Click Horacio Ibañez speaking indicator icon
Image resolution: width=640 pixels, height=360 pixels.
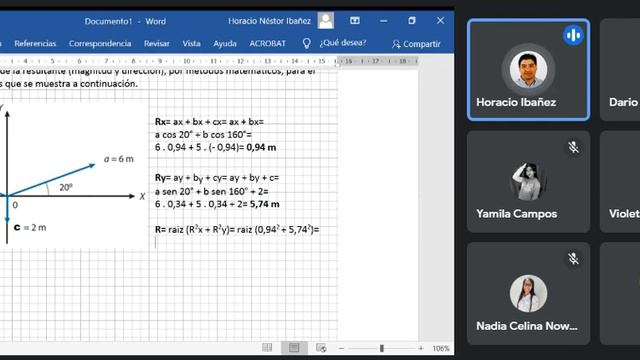573,35
